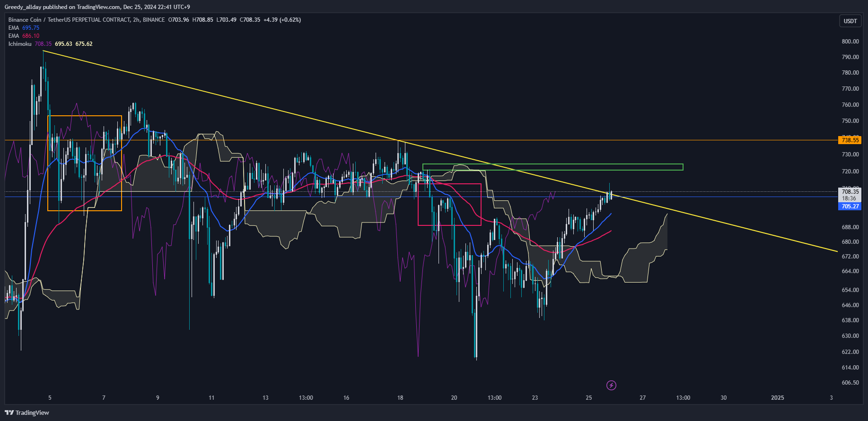Click the 606.50 price axis label
The width and height of the screenshot is (868, 421).
coord(850,383)
